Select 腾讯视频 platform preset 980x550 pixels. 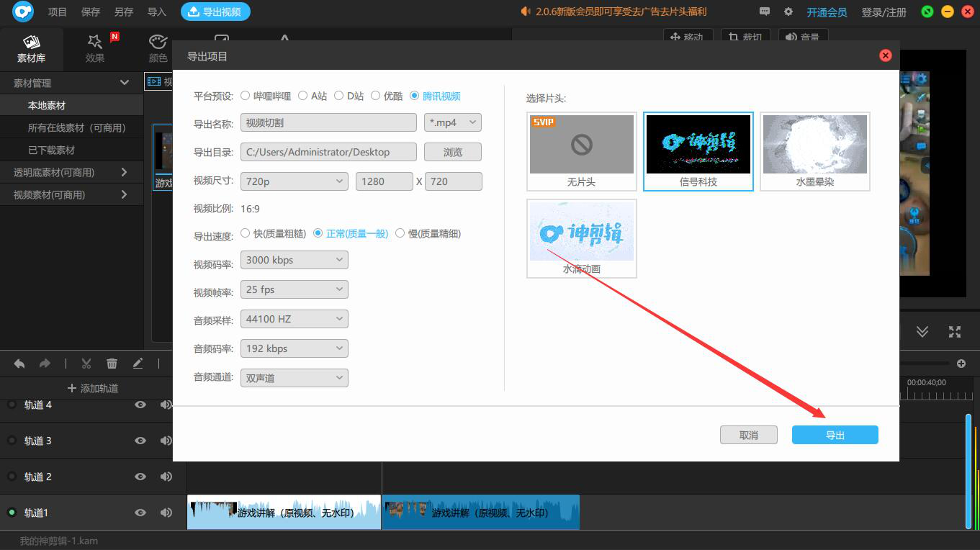[x=435, y=96]
